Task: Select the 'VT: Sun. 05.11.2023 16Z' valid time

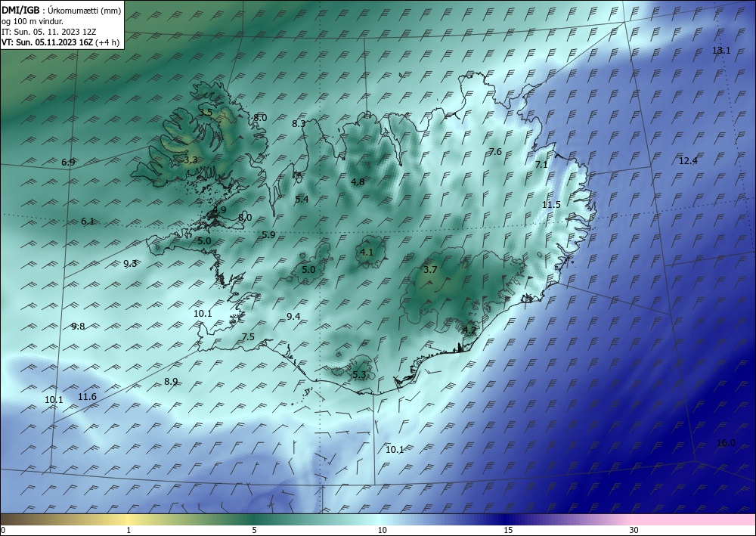Action: coord(48,42)
